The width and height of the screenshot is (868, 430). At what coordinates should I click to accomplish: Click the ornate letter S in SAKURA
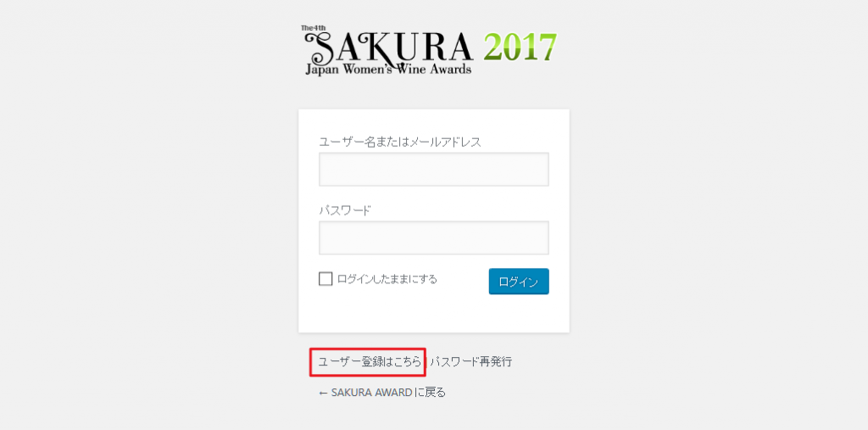point(321,47)
